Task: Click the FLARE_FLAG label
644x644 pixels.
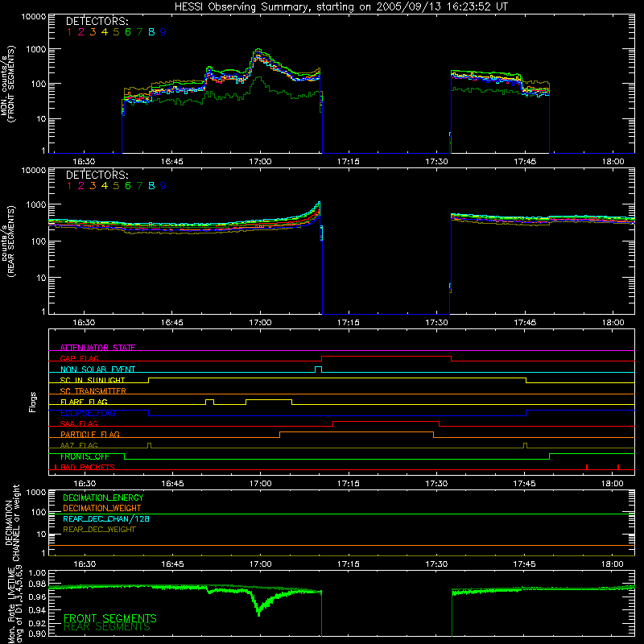Action: (x=84, y=402)
